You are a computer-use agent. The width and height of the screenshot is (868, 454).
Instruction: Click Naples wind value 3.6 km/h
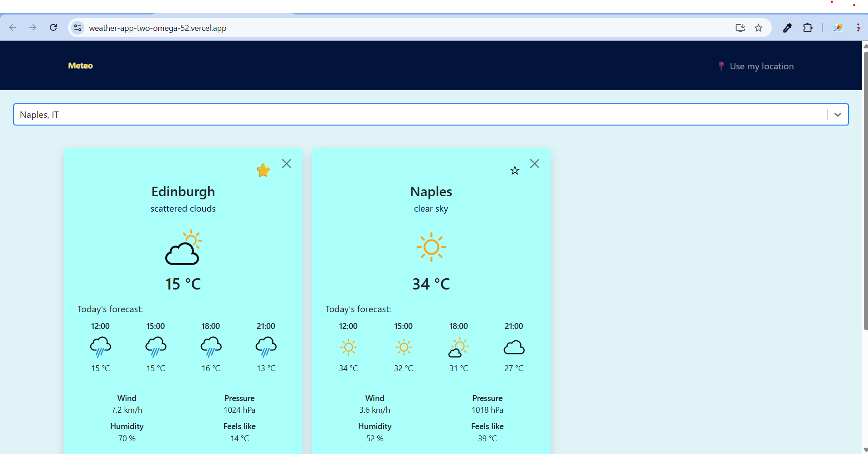click(375, 410)
